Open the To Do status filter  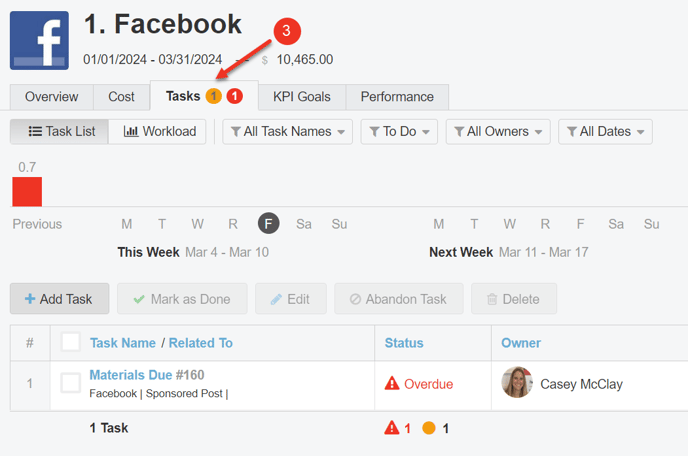pos(399,131)
